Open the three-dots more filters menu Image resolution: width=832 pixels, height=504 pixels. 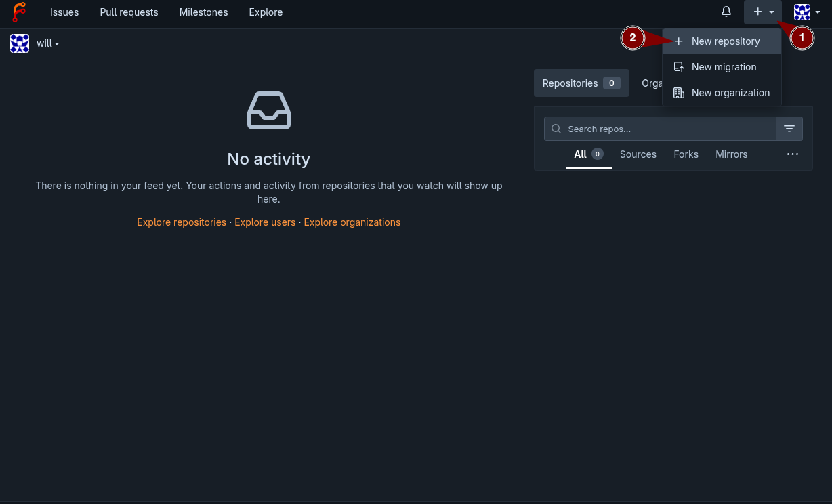(793, 154)
